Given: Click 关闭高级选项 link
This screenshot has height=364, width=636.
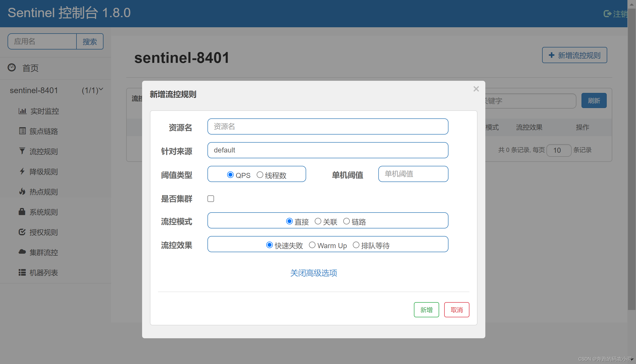Looking at the screenshot, I should point(314,273).
